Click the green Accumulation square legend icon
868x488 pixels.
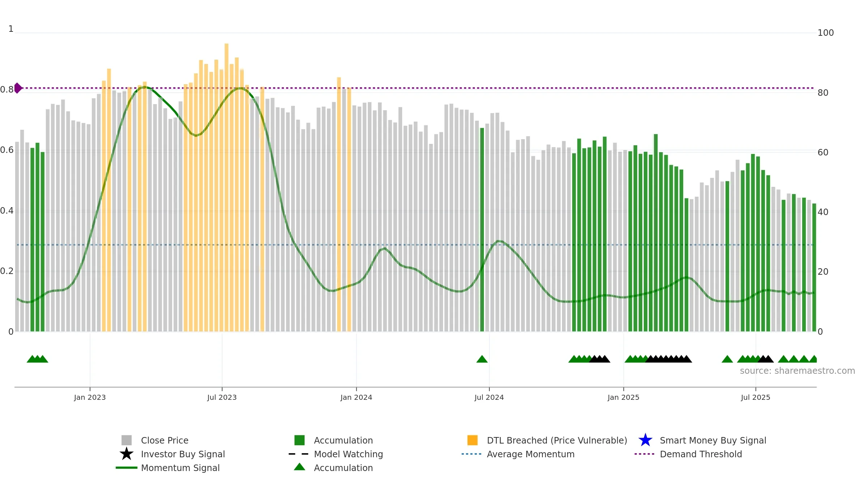[299, 440]
